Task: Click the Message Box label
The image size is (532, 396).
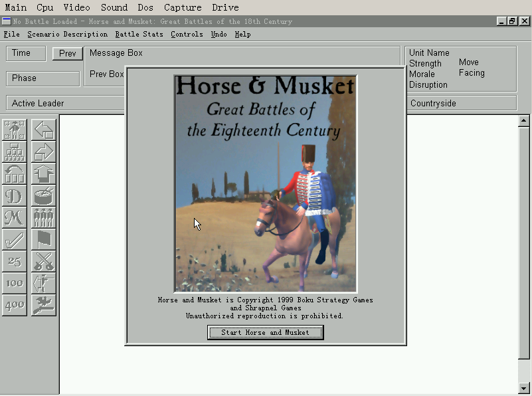Action: pos(116,53)
